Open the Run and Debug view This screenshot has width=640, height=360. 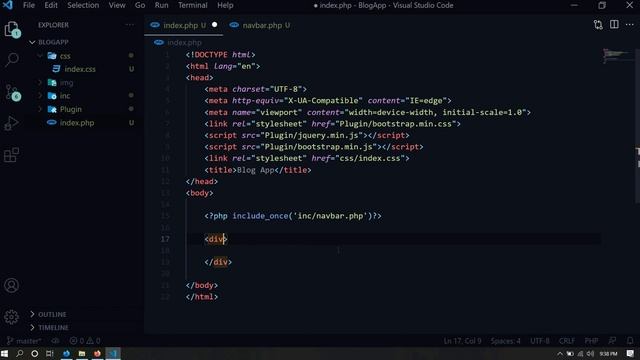pyautogui.click(x=11, y=123)
